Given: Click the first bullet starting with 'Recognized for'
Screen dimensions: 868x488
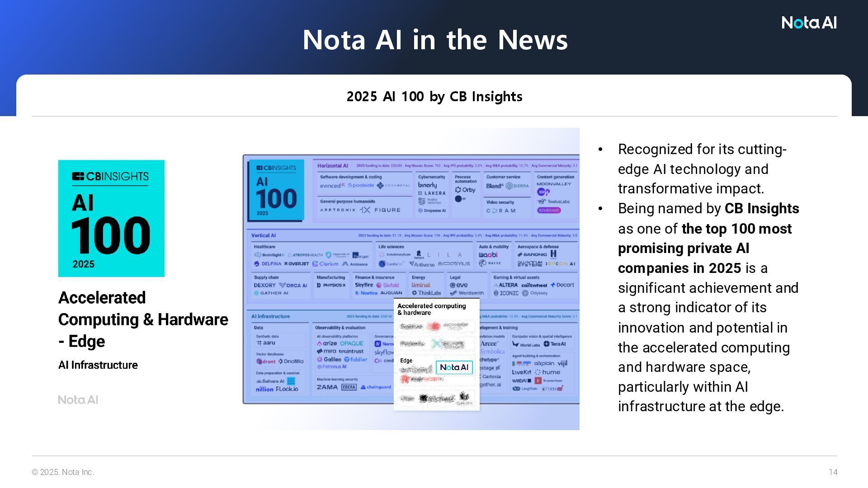Looking at the screenshot, I should [702, 169].
